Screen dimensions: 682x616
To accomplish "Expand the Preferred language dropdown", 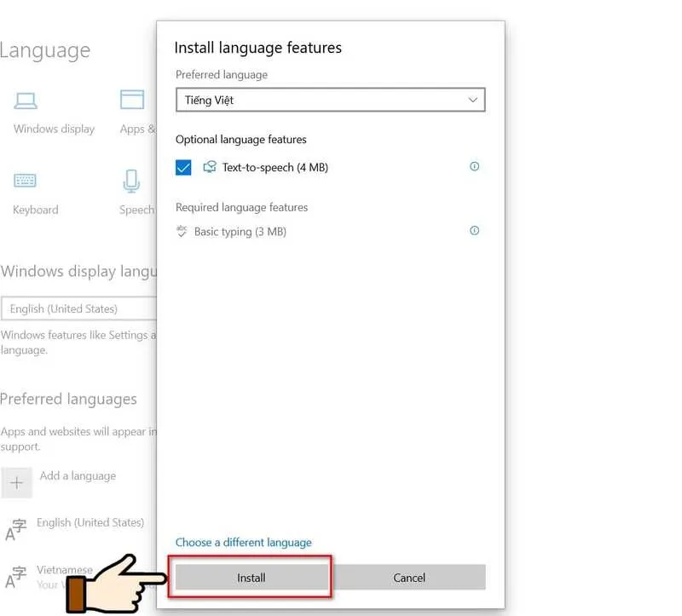I will click(330, 100).
